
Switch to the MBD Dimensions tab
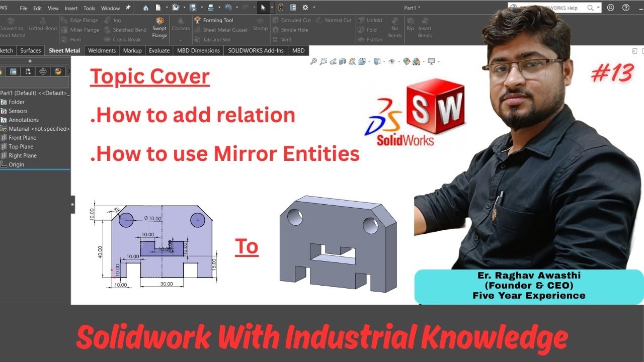pos(198,50)
